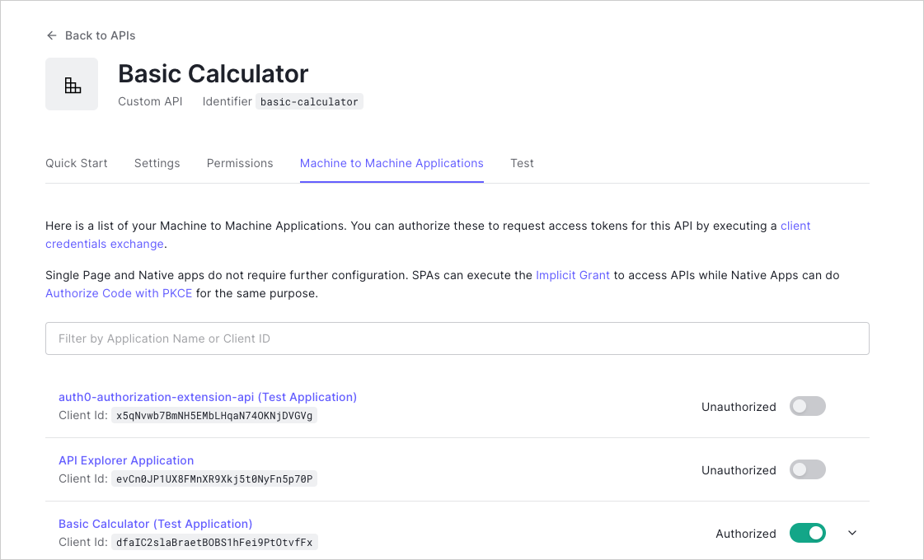Open Authorize Code with PKCE link

point(119,293)
